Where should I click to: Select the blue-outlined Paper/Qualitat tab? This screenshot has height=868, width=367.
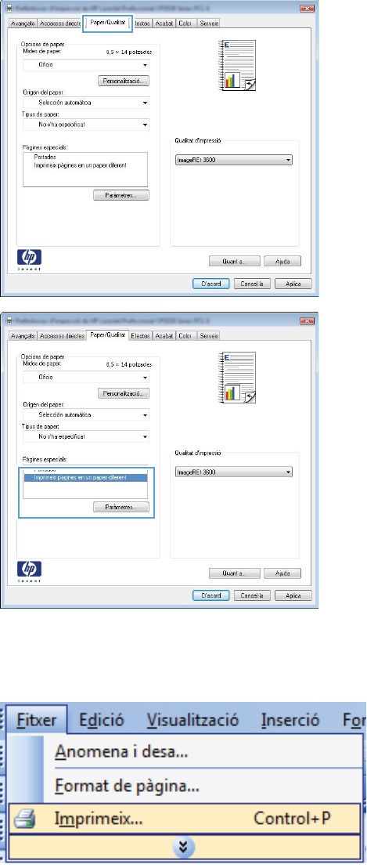point(108,24)
